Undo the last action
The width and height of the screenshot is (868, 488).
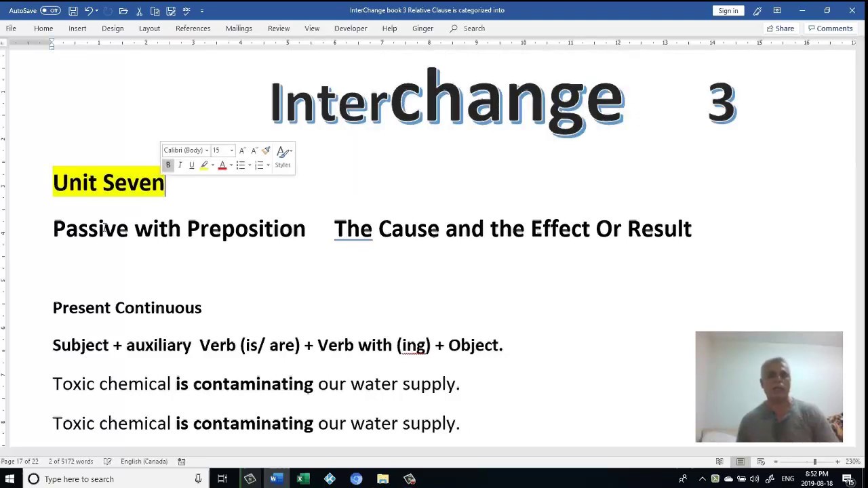pyautogui.click(x=89, y=10)
